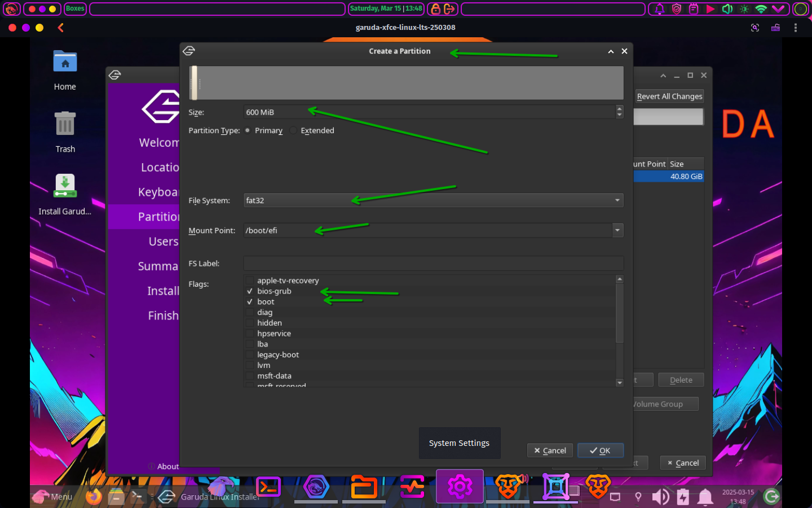Go to Finish step in installer sidebar
Viewport: 812px width, 508px height.
click(x=144, y=316)
